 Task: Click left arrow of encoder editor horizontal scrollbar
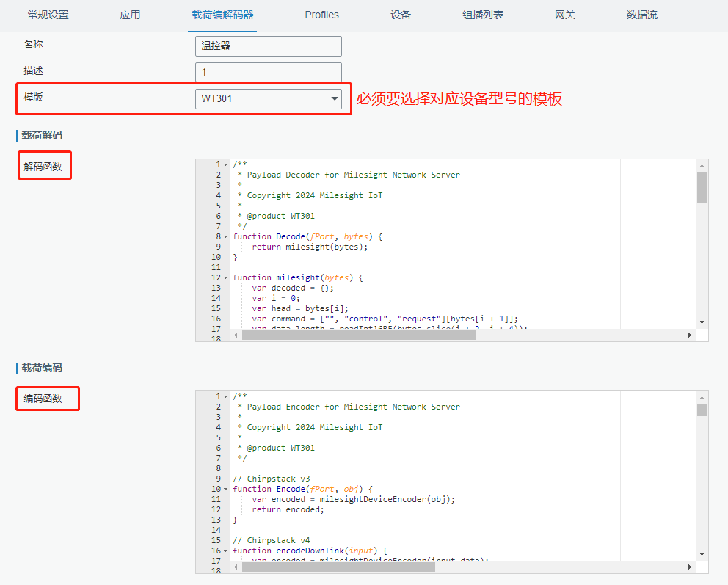point(236,567)
